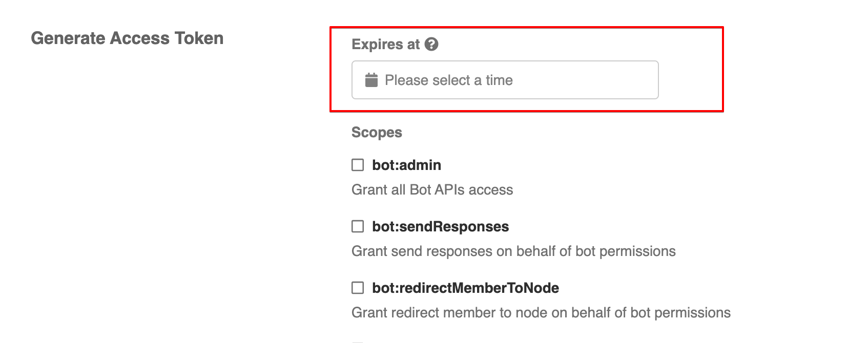Viewport: 868px width, 343px height.
Task: Click inside the Expires at input field
Action: click(505, 80)
